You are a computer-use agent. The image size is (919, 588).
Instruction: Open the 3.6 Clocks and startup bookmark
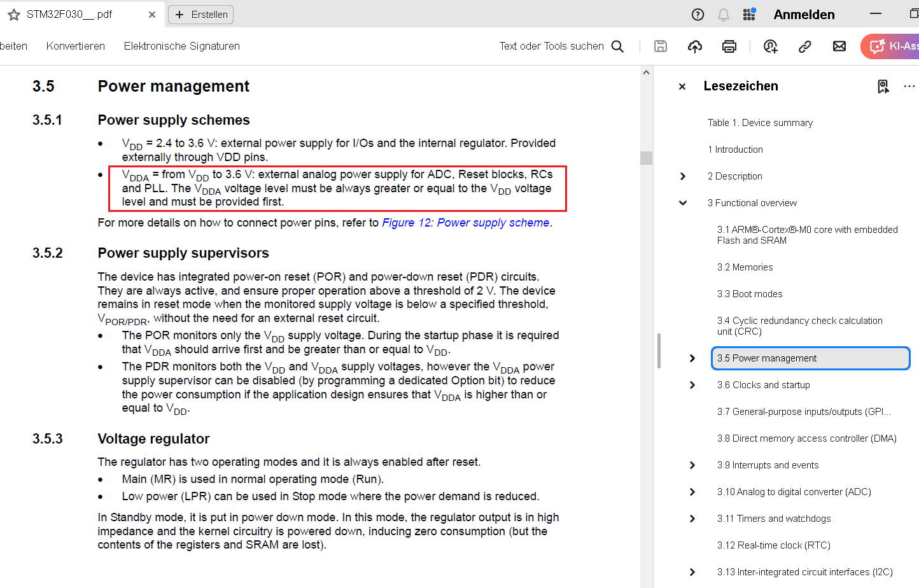tap(764, 385)
